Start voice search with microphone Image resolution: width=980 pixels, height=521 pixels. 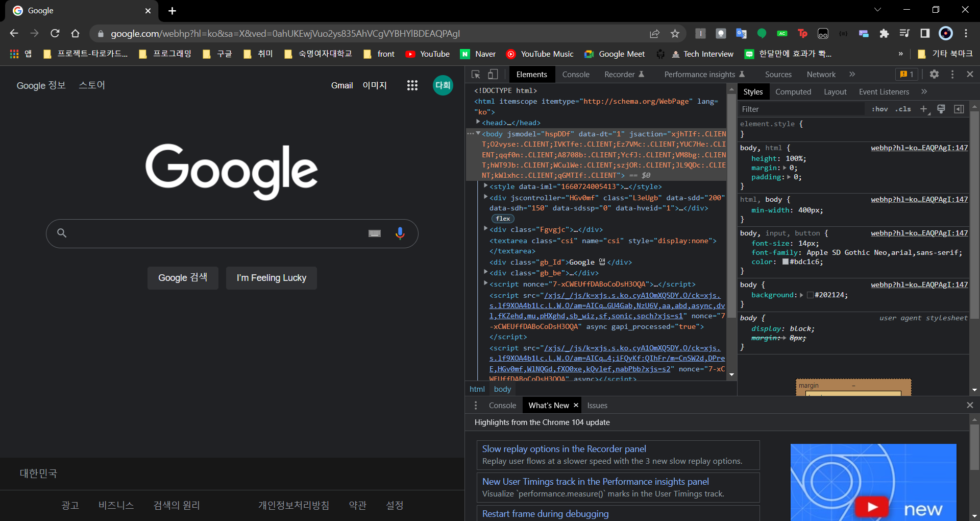400,233
